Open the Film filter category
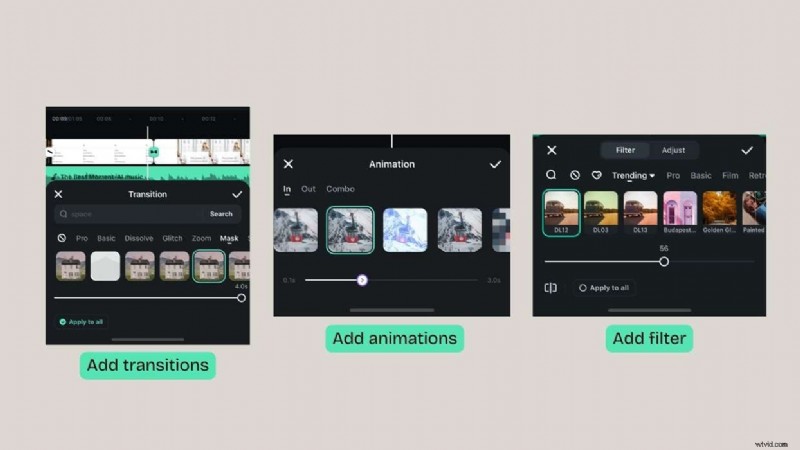Image resolution: width=800 pixels, height=450 pixels. [x=730, y=176]
